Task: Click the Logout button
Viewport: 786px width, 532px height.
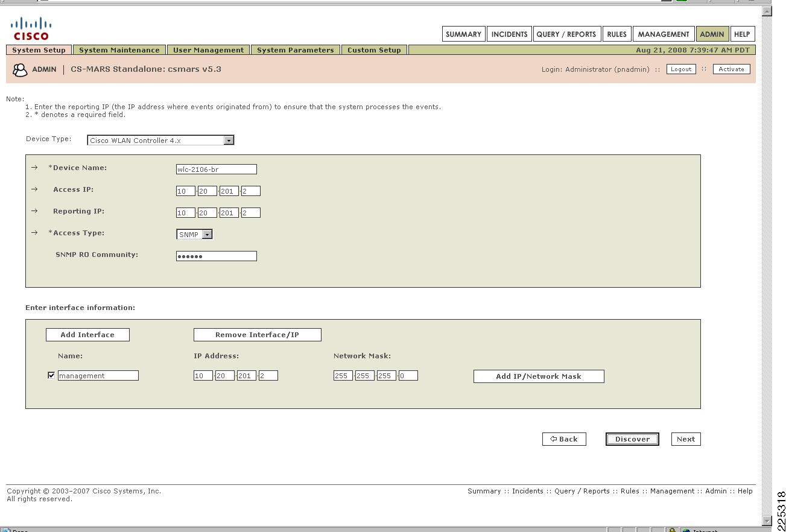Action: point(681,69)
